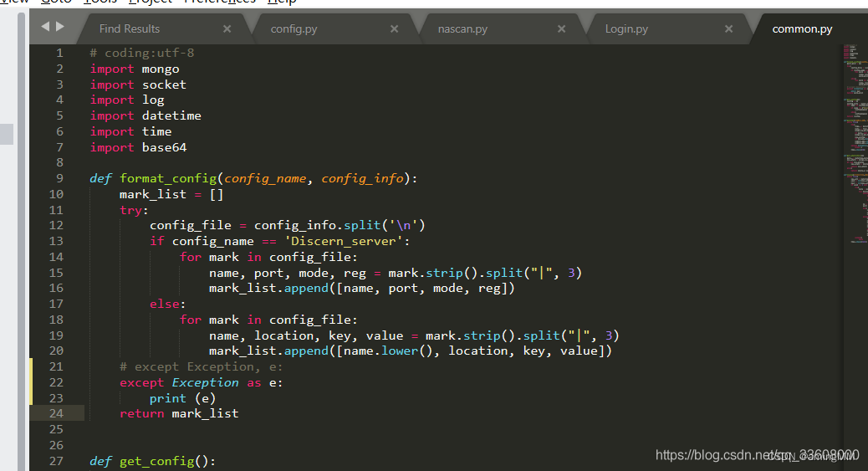Click 'name, location, key, value' assignment line

coord(414,335)
